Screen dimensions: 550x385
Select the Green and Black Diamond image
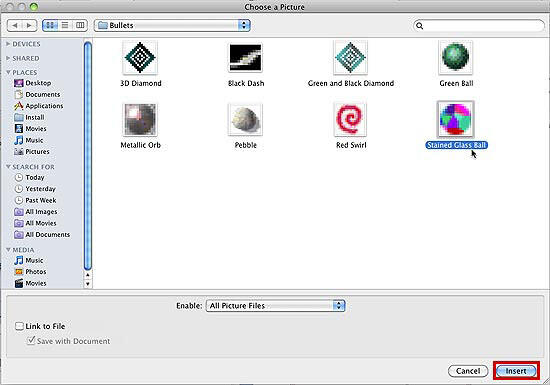(350, 58)
